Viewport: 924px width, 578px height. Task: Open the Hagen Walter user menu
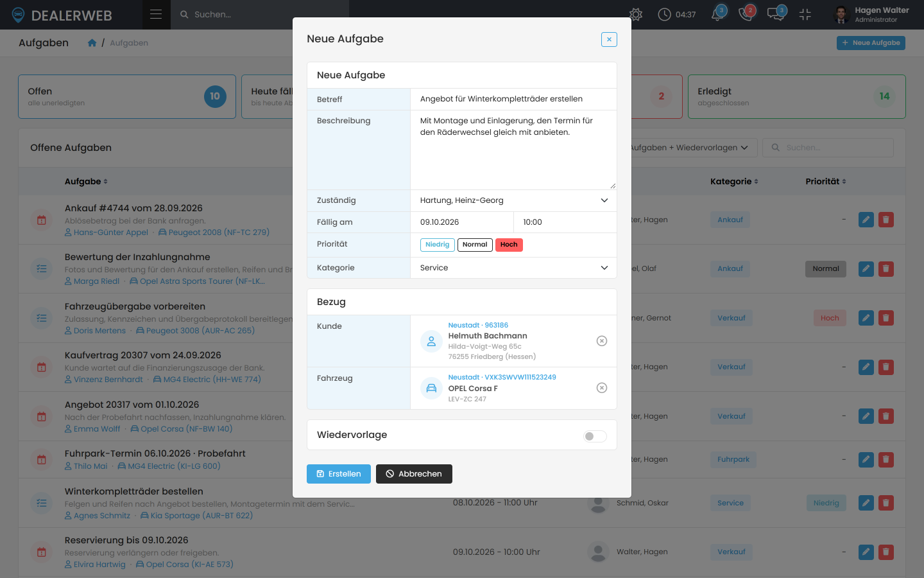coord(871,14)
